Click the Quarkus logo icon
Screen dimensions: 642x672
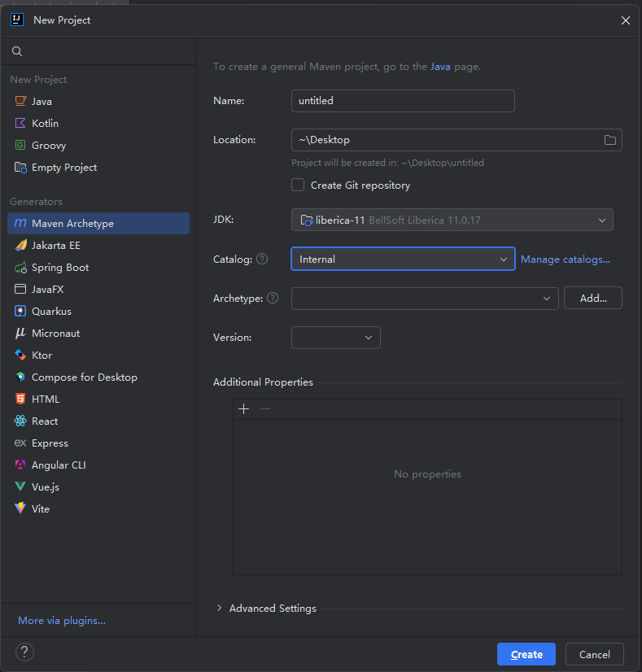tap(20, 311)
